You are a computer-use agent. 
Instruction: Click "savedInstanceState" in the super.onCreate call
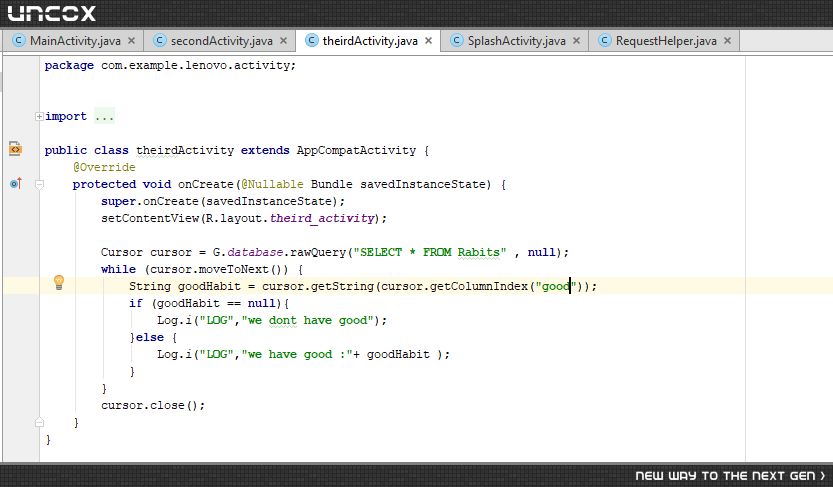[x=269, y=201]
